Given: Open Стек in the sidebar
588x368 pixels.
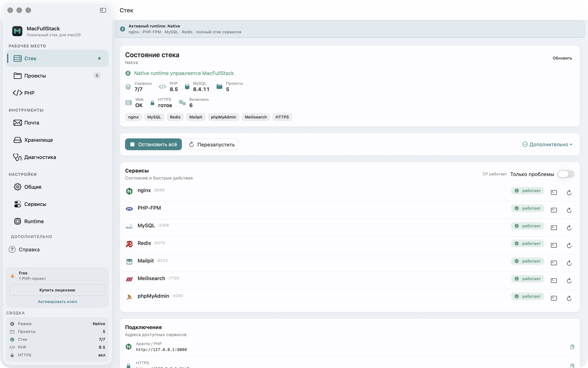Looking at the screenshot, I should coord(57,58).
